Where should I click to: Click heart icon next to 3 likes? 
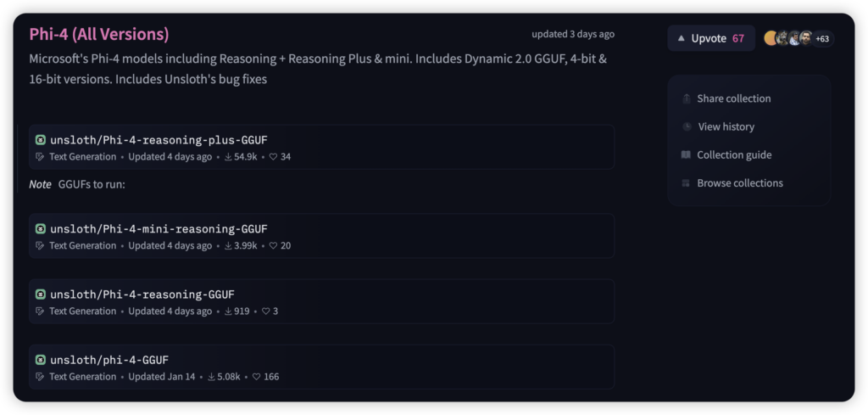pyautogui.click(x=265, y=311)
